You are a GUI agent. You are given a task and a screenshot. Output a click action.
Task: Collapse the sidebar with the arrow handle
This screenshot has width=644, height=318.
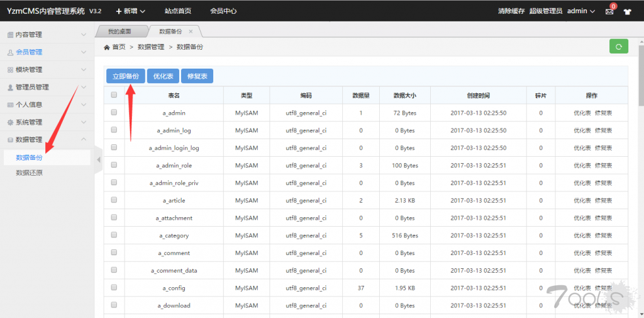click(99, 159)
